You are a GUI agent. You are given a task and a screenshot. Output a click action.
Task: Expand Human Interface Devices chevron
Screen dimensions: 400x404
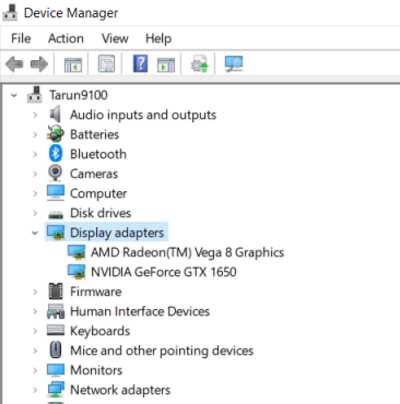35,312
